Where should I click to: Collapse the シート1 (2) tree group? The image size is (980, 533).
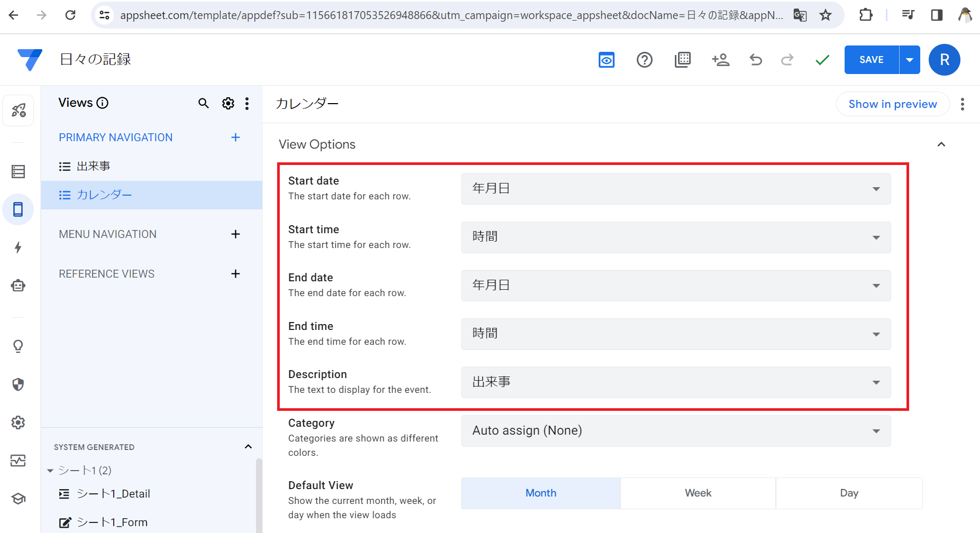click(50, 471)
